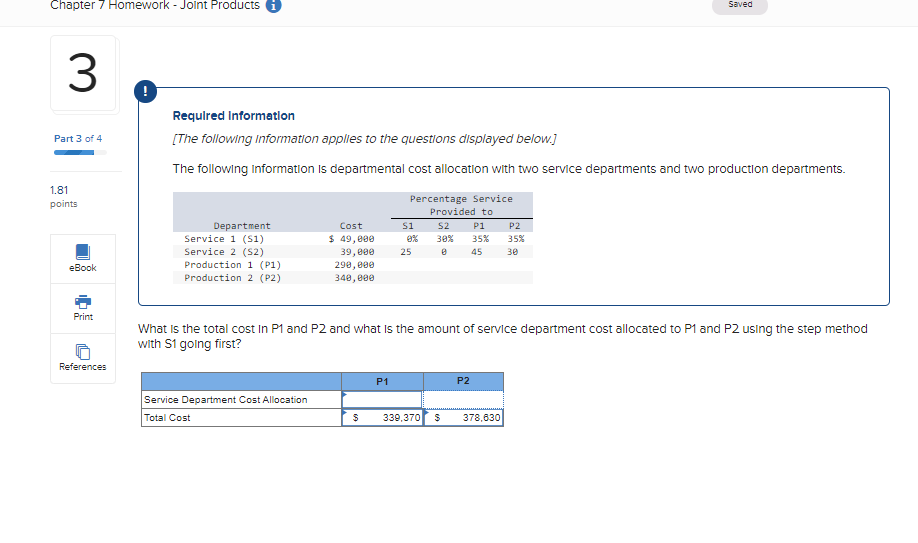Screen dimensions: 918x543
Task: Click the info icon beside Chapter 7 Homework title
Action: point(273,5)
